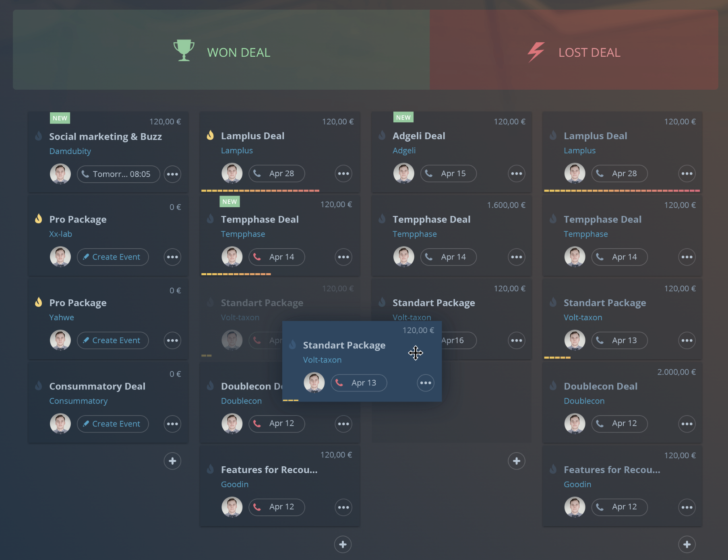Click the Lost Deal lightning icon

[536, 52]
